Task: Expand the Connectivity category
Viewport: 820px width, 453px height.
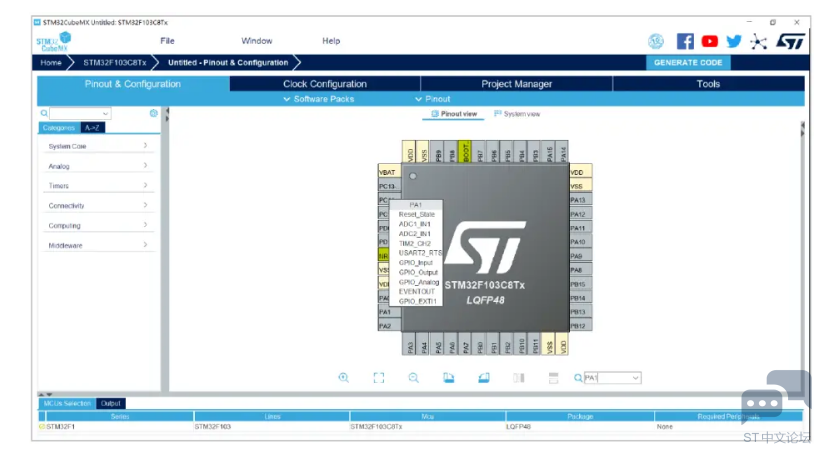Action: coord(97,206)
